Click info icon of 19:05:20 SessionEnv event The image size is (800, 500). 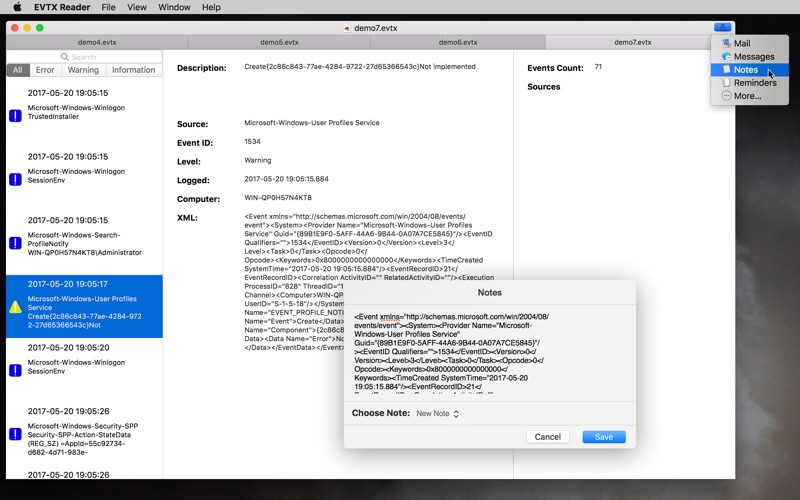tap(15, 370)
